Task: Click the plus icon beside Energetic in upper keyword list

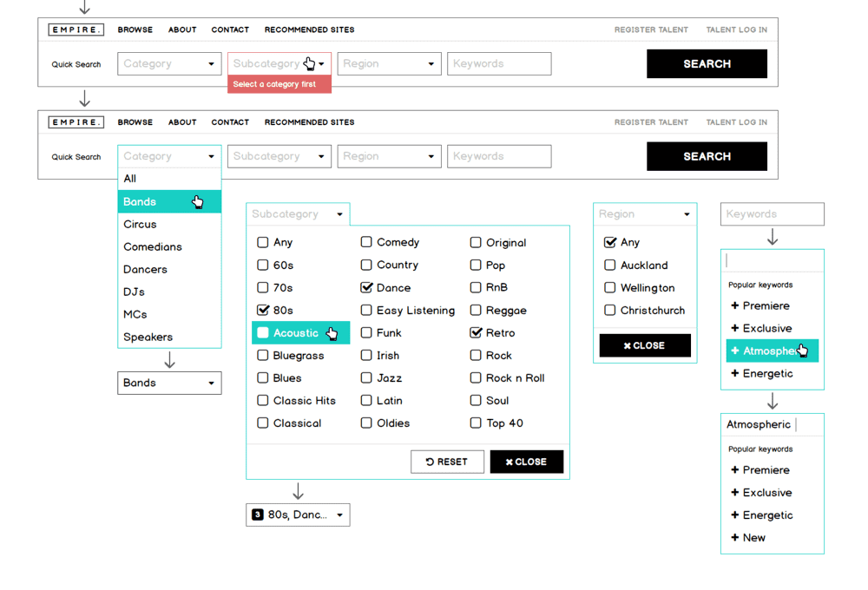Action: point(734,373)
